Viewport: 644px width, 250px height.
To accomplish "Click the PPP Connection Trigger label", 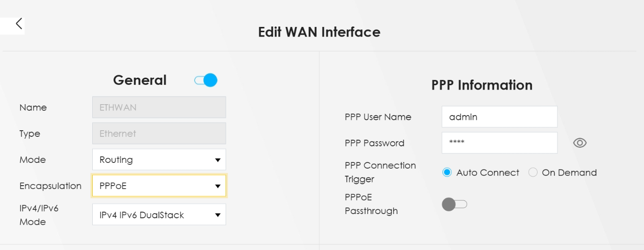I will 380,172.
